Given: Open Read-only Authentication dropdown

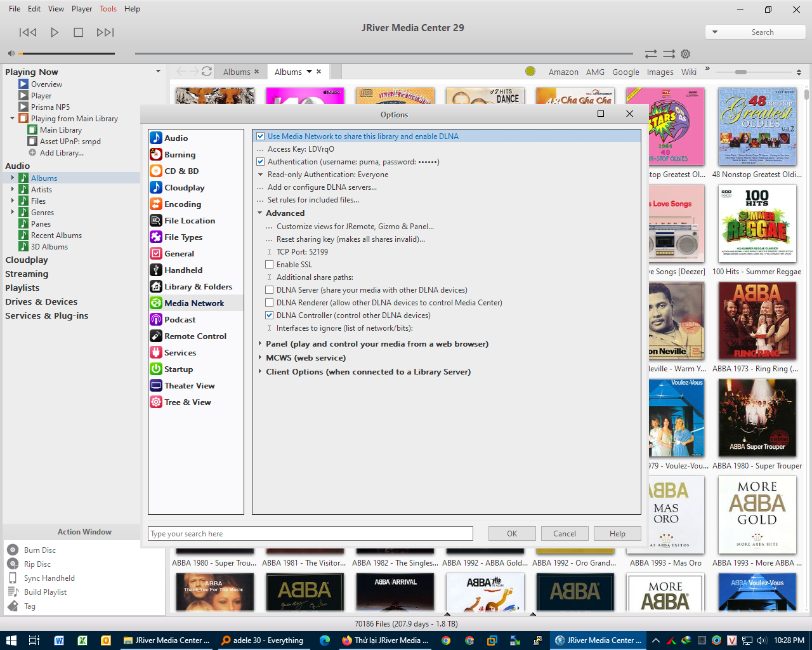Looking at the screenshot, I should coord(260,175).
